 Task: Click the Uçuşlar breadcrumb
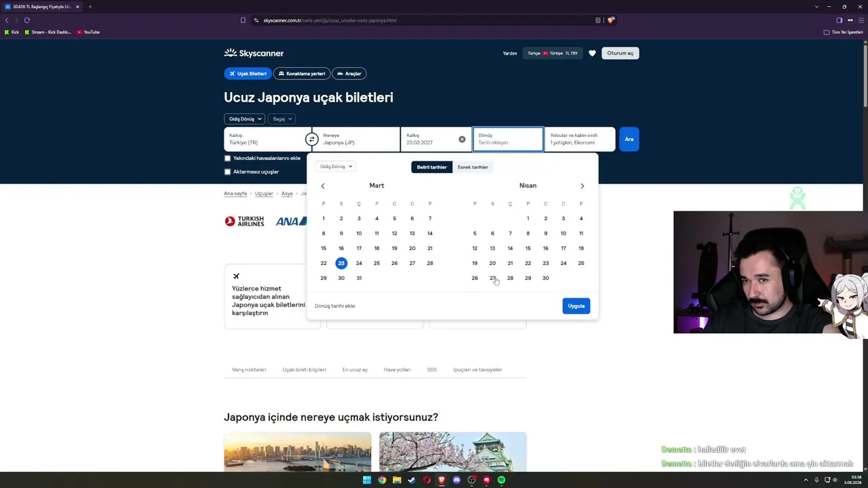click(264, 194)
